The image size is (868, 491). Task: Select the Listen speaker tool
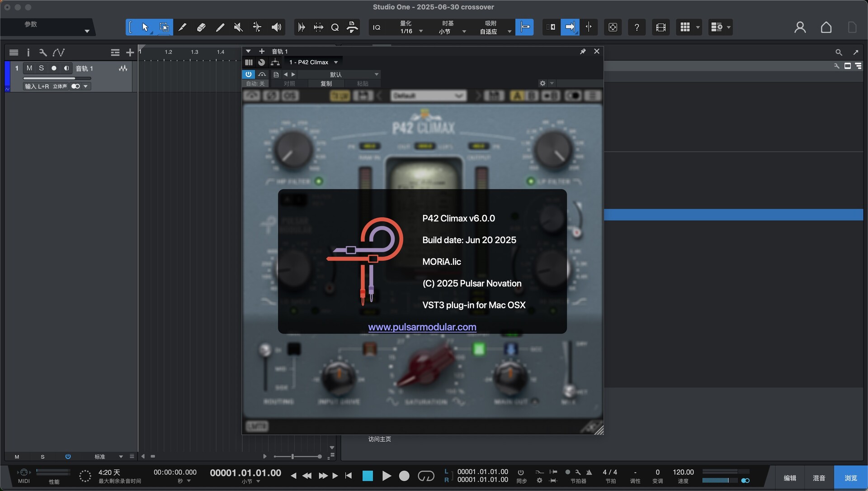tap(276, 27)
